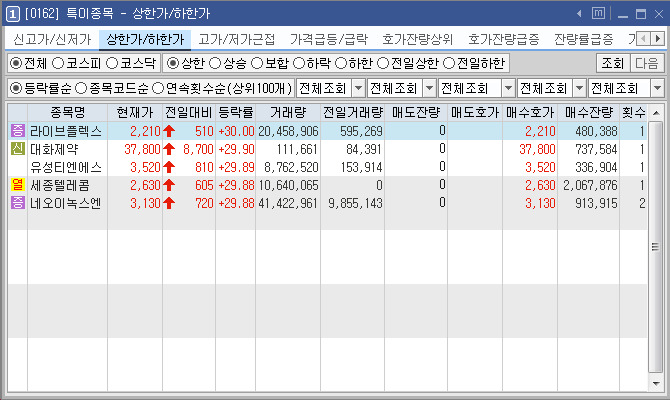670x400 pixels.
Task: Click the 현재가 column header
Action: (x=135, y=112)
